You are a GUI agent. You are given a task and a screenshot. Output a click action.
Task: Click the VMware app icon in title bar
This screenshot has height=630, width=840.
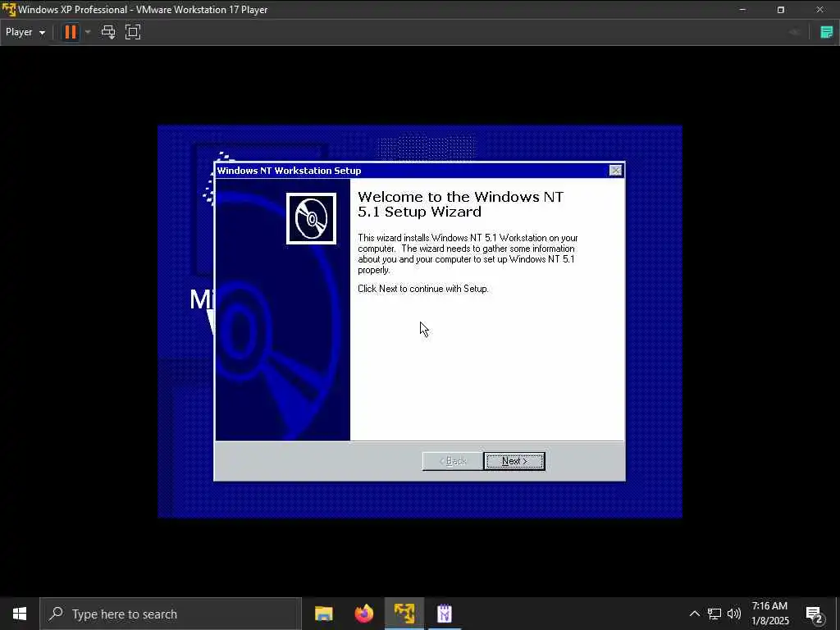[8, 10]
